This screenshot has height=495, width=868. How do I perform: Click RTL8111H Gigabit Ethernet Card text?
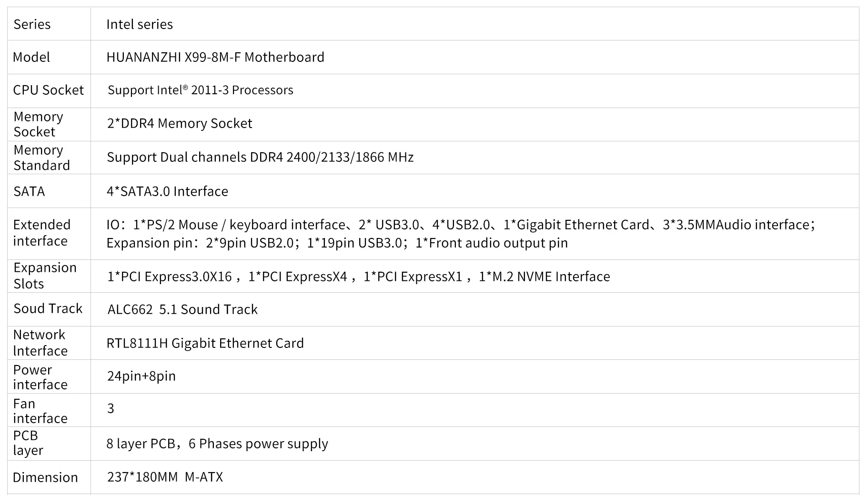point(205,343)
